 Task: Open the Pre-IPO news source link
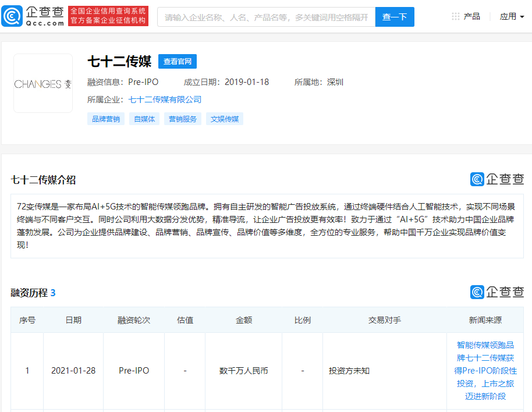coord(485,371)
